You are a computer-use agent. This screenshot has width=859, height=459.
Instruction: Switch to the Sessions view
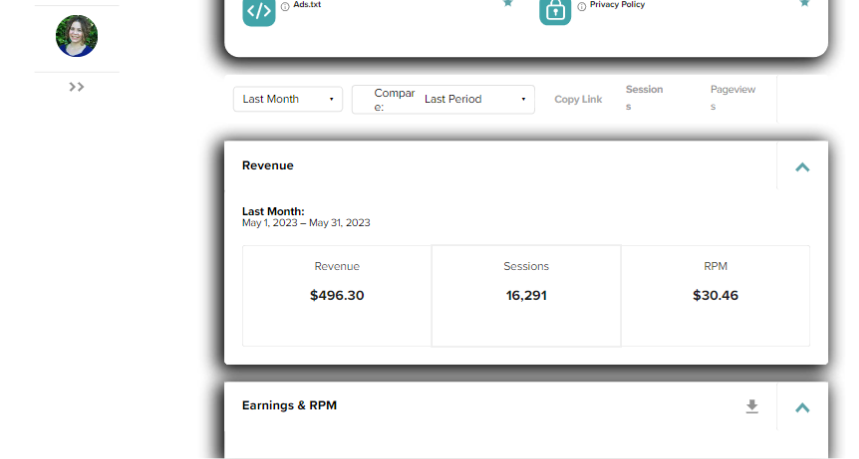(x=644, y=97)
